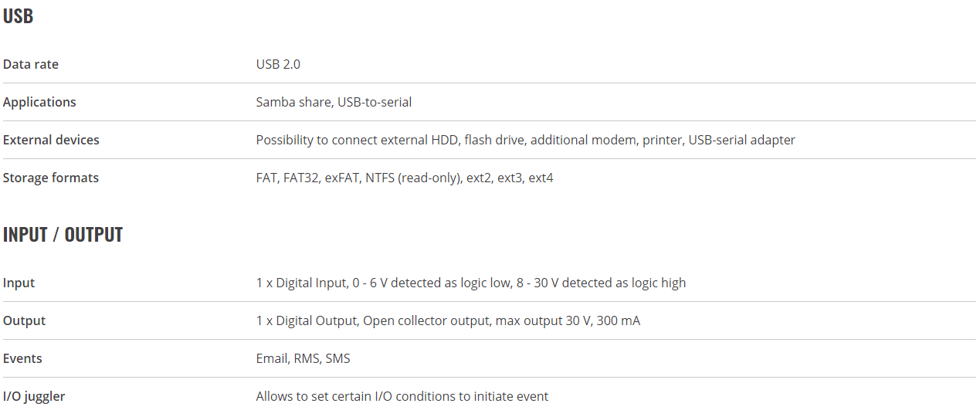Select the Events row label
980x417 pixels.
coord(22,358)
